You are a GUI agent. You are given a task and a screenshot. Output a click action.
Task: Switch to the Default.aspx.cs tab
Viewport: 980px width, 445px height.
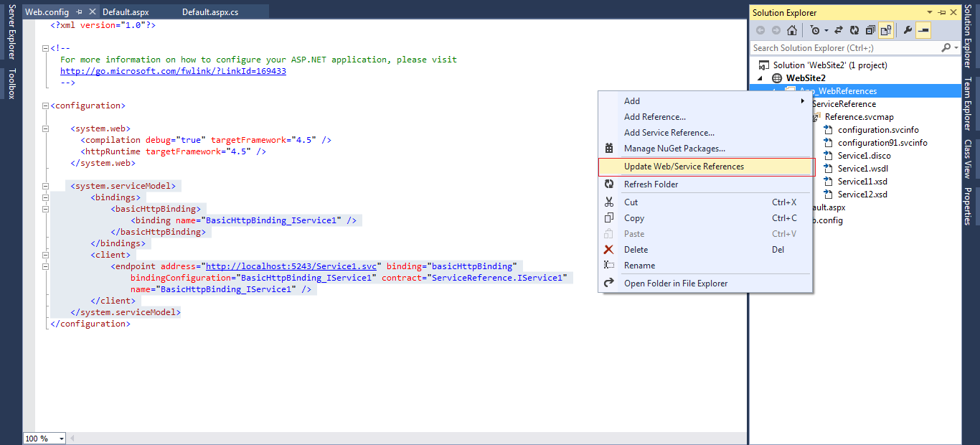pyautogui.click(x=212, y=11)
